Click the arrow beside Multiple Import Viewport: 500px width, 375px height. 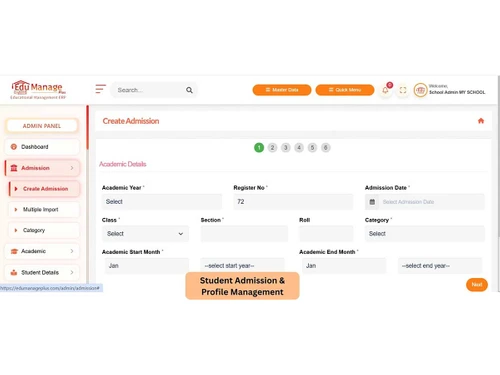tap(16, 209)
